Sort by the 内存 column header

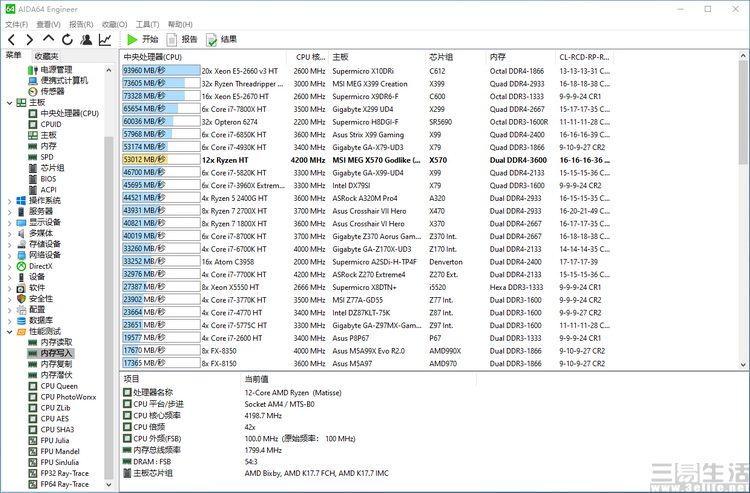[x=520, y=57]
